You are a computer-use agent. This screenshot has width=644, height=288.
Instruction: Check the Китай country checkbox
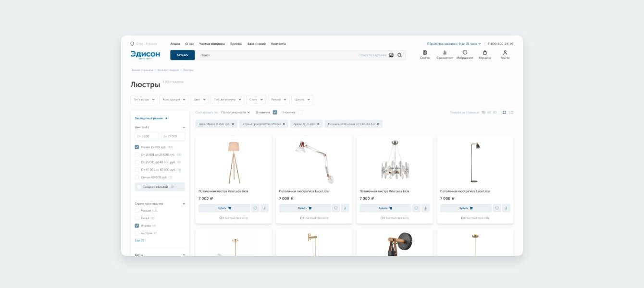pyautogui.click(x=137, y=218)
